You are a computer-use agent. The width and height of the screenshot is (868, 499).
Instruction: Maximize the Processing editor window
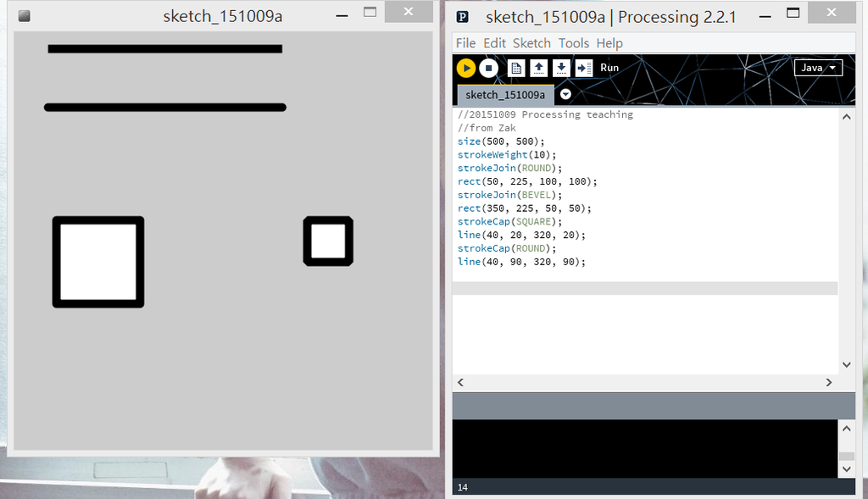click(793, 14)
